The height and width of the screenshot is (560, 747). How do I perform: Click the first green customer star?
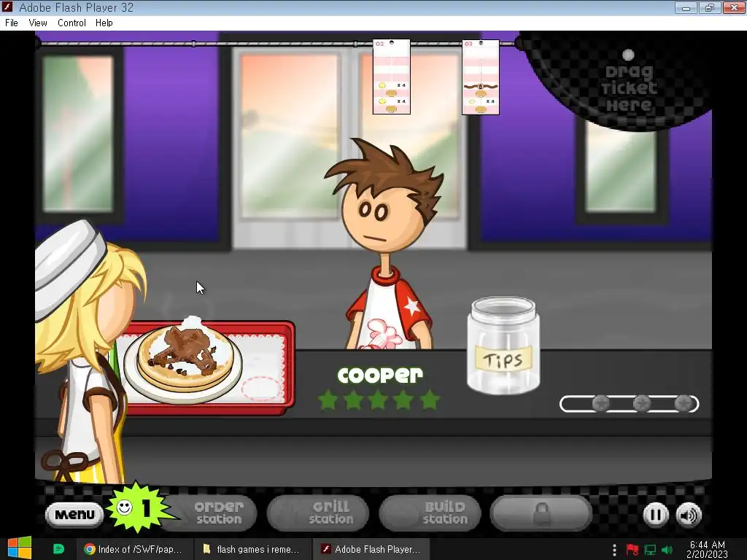(328, 400)
